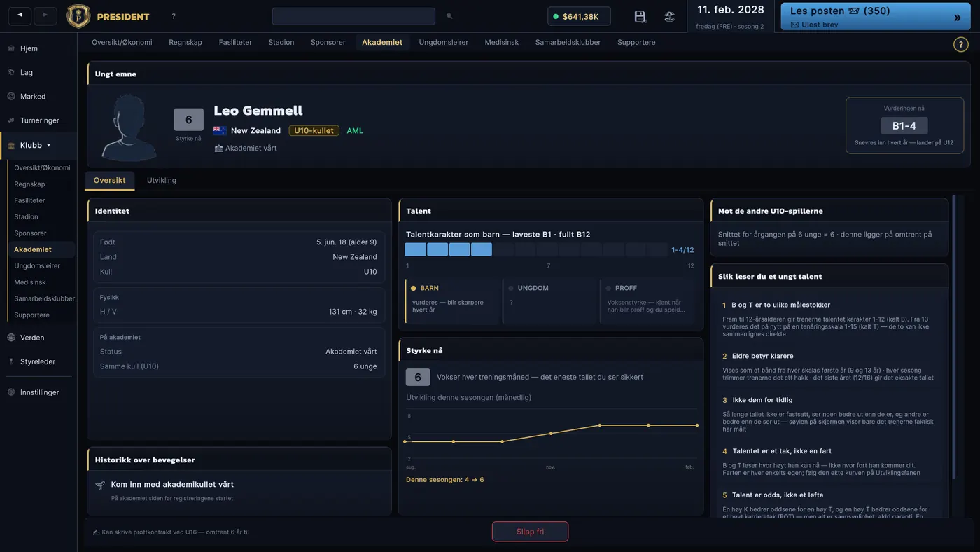This screenshot has width=980, height=552.
Task: Expand the Les posten mail panel arrows
Action: point(957,18)
